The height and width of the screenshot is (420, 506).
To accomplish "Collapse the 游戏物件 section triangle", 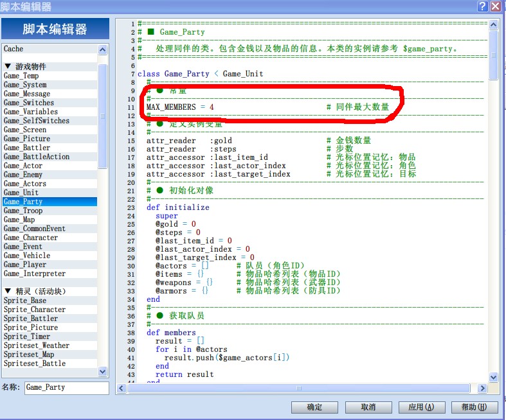I will pos(8,66).
